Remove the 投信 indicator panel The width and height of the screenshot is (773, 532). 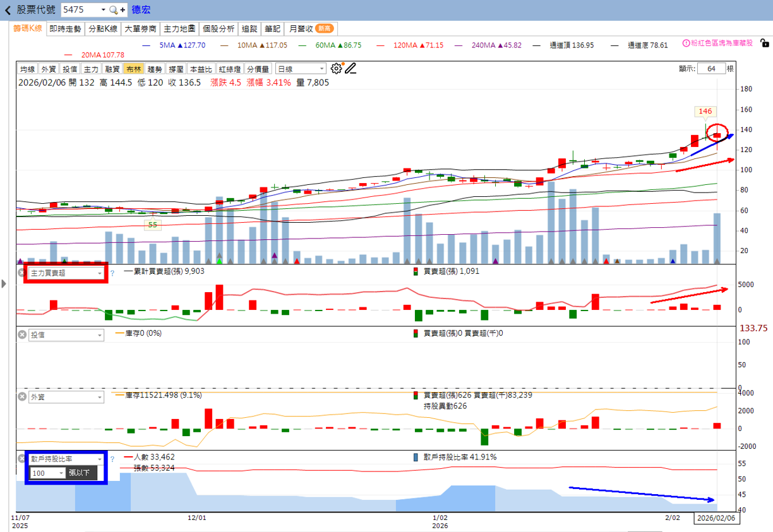tap(21, 334)
